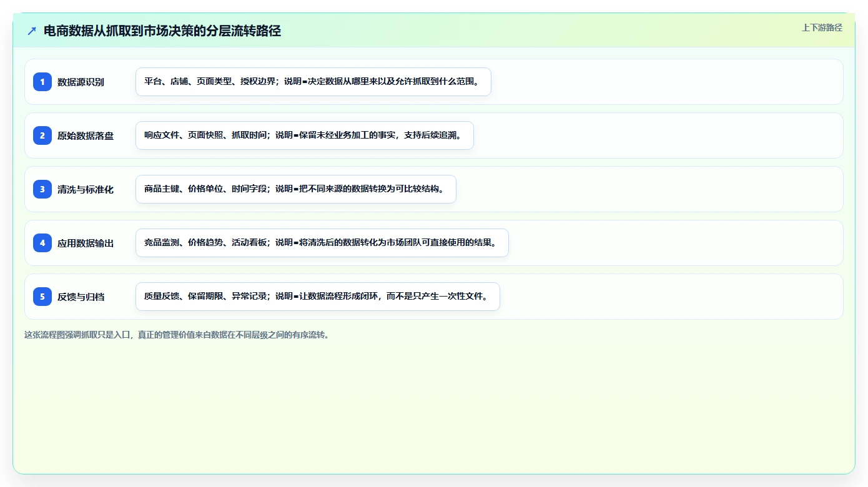The image size is (868, 487).
Task: Click the flowchart title 电商数据从抓取到市场决策的分层流转路径
Action: pos(162,31)
